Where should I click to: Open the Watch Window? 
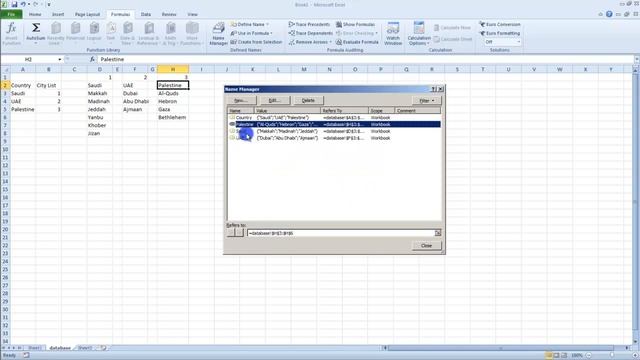[x=393, y=34]
